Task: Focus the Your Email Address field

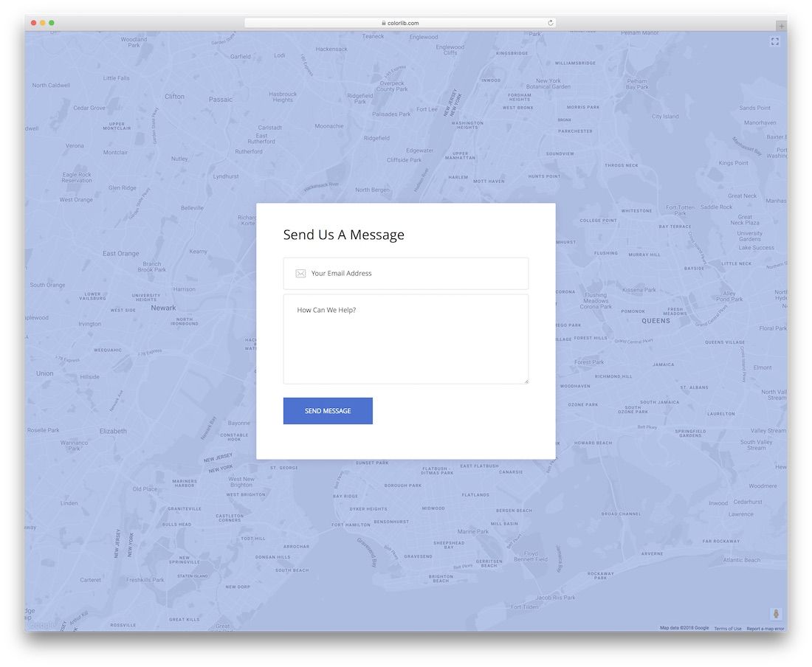Action: click(413, 274)
